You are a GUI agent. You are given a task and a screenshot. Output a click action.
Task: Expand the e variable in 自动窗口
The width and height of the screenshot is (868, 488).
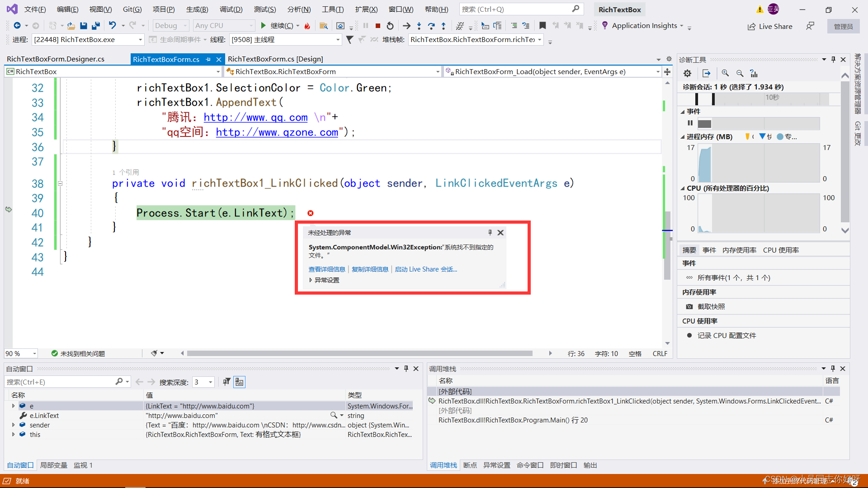(x=13, y=406)
